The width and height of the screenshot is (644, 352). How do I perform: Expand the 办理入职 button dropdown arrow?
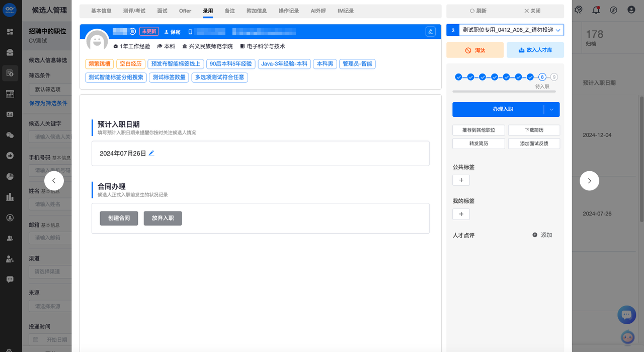pyautogui.click(x=551, y=110)
